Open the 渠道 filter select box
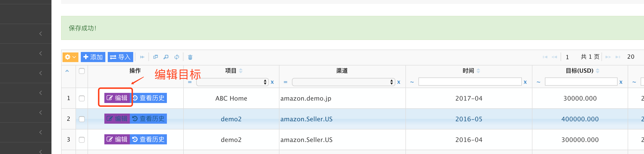This screenshot has height=154, width=644. (343, 82)
